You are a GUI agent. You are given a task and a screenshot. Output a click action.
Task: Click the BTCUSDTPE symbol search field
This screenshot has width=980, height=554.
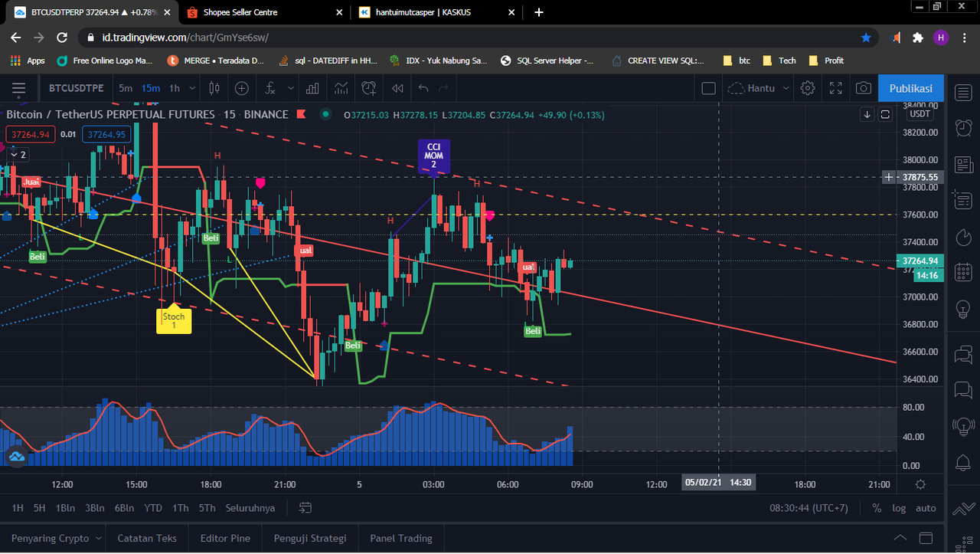coord(76,88)
